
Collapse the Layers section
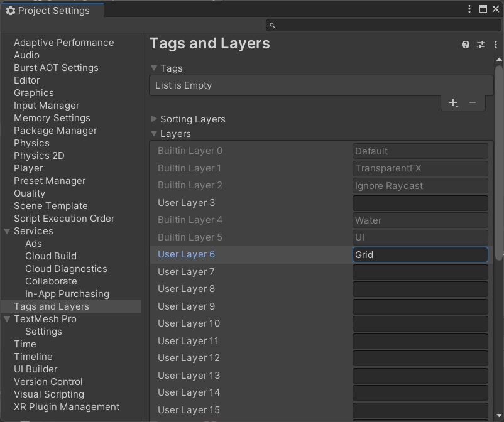click(154, 133)
